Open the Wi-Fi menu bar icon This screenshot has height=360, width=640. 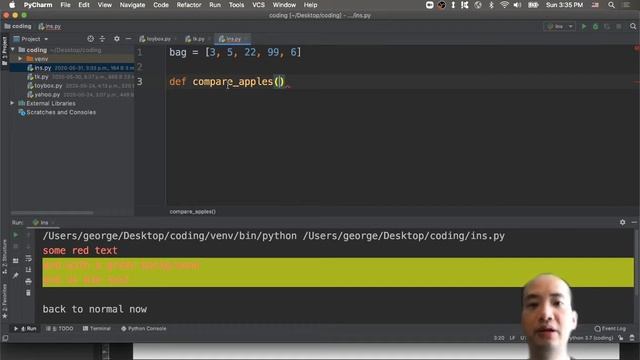click(504, 5)
